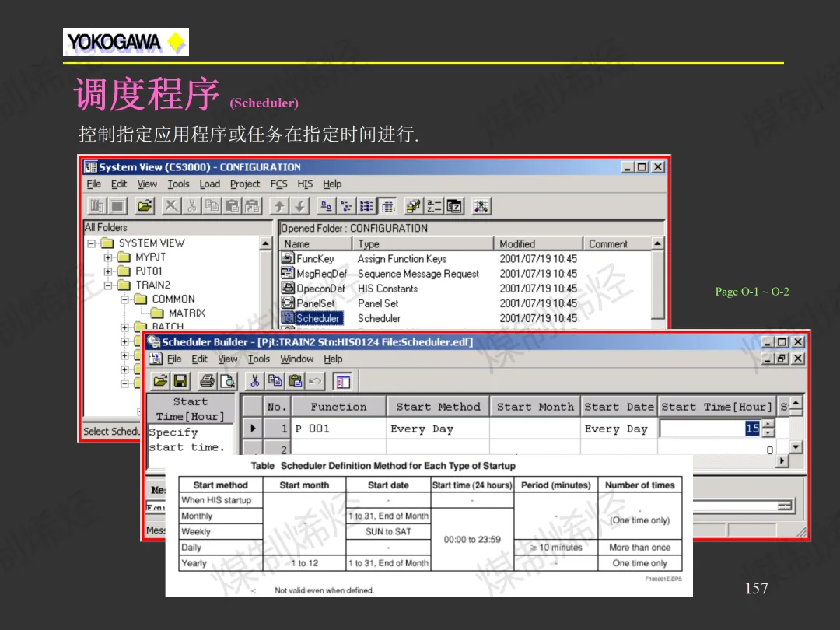Collapse the TRAIN2 tree node

pyautogui.click(x=108, y=285)
